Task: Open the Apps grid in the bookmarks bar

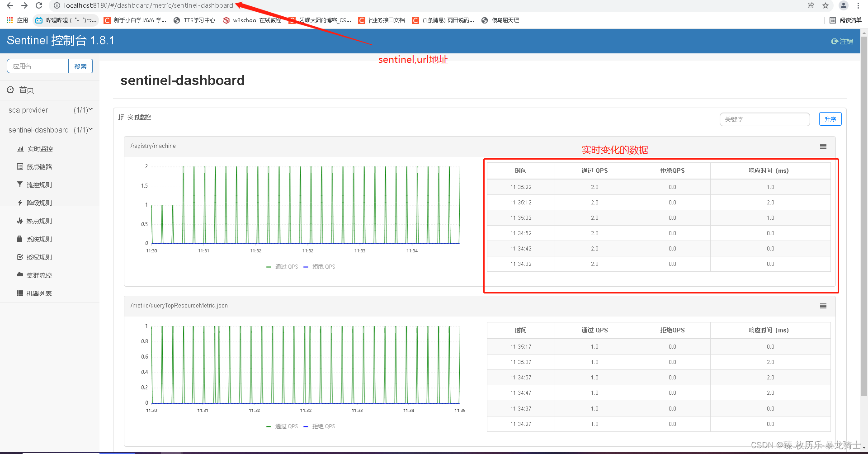Action: (x=17, y=20)
